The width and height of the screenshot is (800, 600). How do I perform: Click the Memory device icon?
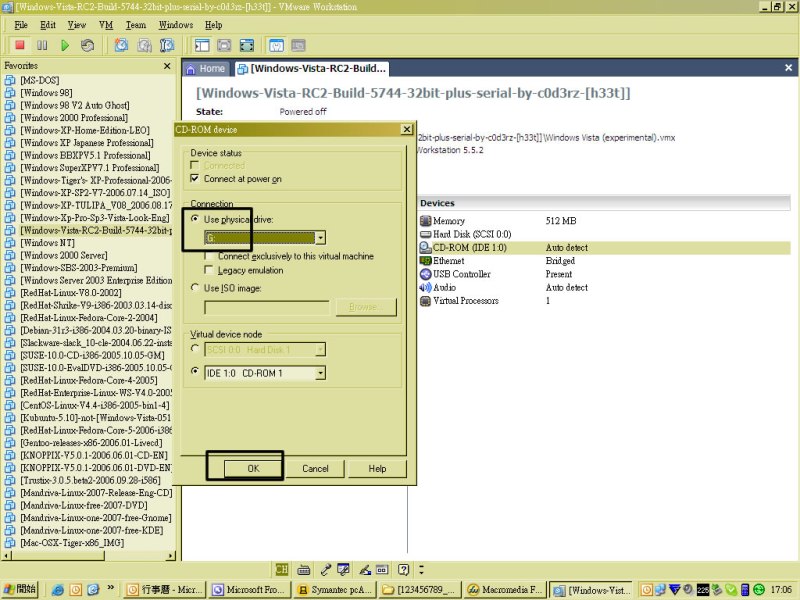pos(426,220)
